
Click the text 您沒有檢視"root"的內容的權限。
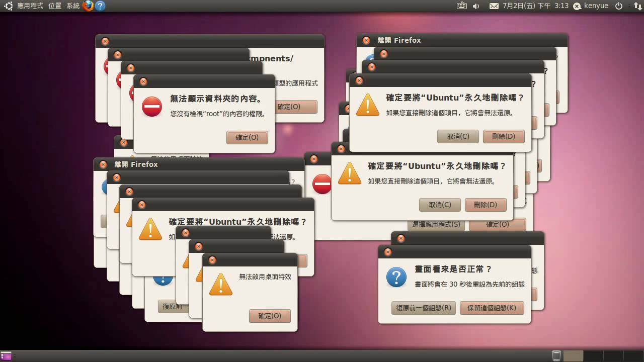[x=218, y=114]
